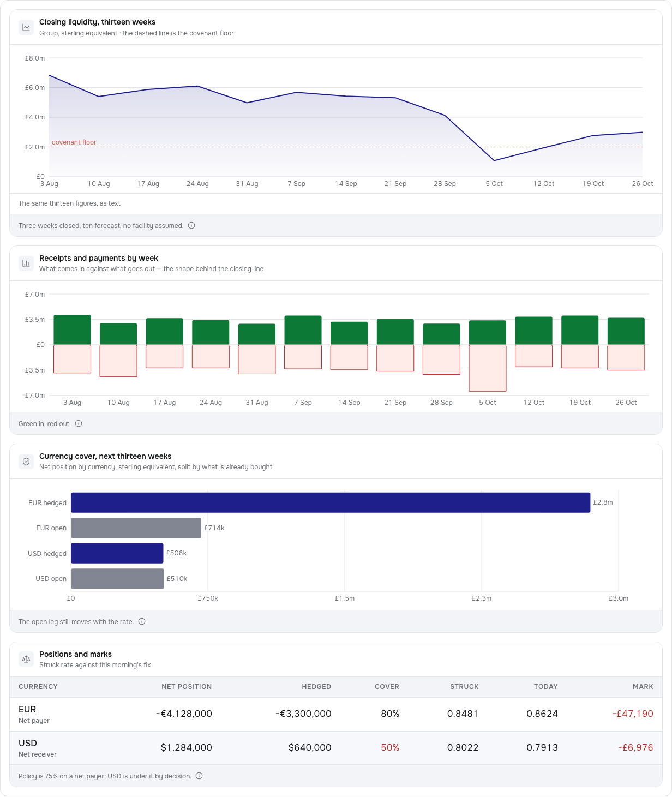Expand 'The same thirteen figures, as text'

(x=69, y=203)
